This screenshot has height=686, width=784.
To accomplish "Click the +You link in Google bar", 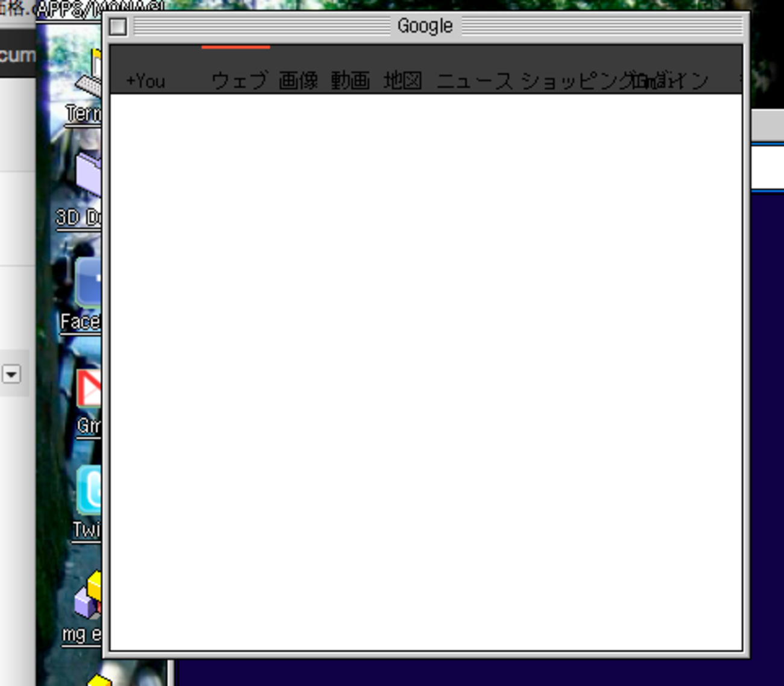I will click(145, 81).
